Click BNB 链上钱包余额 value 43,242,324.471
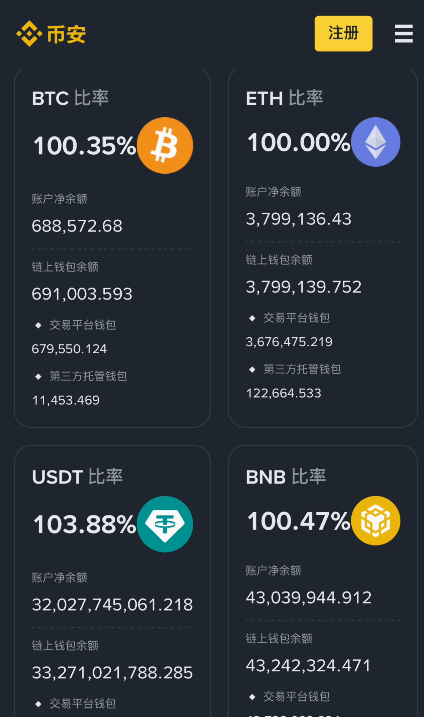The height and width of the screenshot is (717, 424). (x=308, y=665)
